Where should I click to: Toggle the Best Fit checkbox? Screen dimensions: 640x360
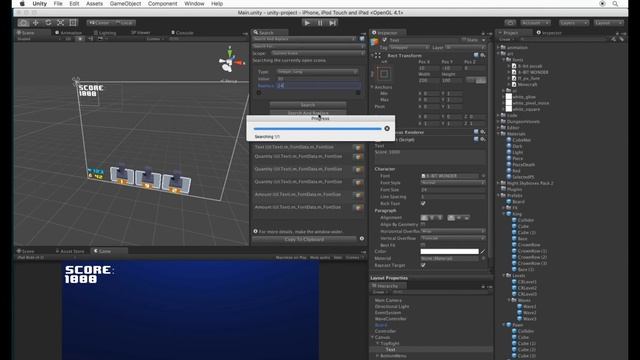(423, 244)
